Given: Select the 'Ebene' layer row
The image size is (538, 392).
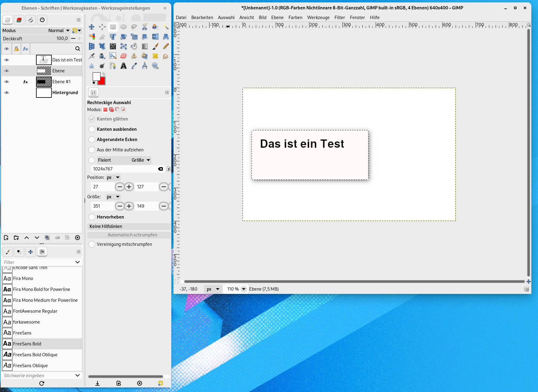Looking at the screenshot, I should pos(42,71).
